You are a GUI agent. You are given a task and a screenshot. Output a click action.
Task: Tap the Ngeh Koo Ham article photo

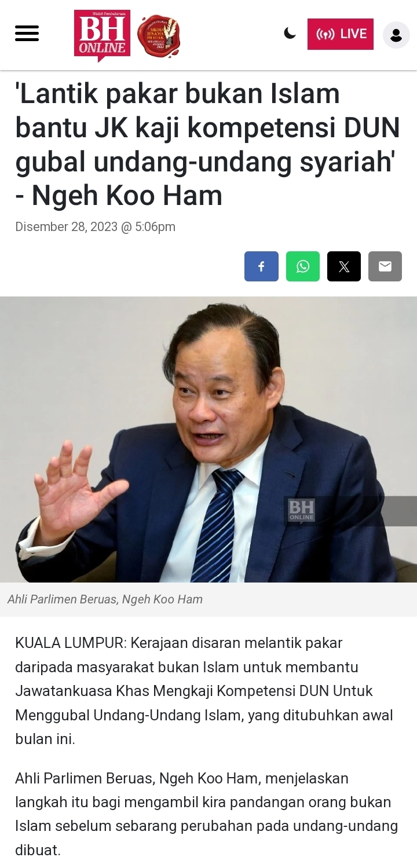point(209,440)
